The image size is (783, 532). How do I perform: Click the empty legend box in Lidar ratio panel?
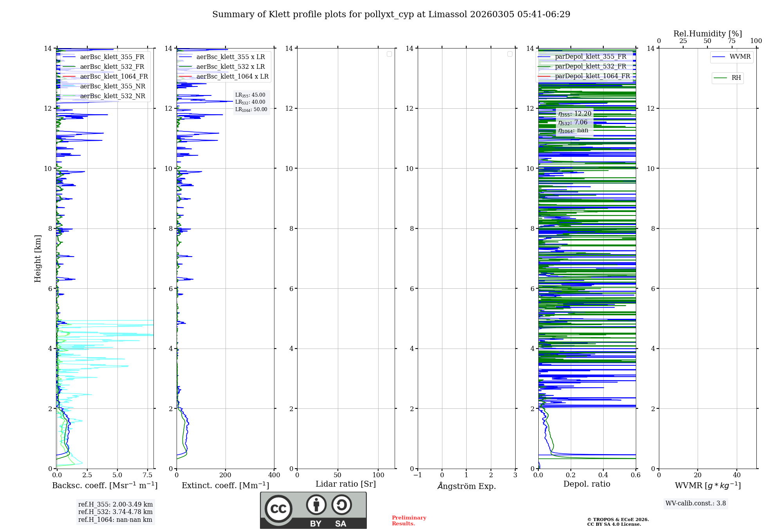389,54
